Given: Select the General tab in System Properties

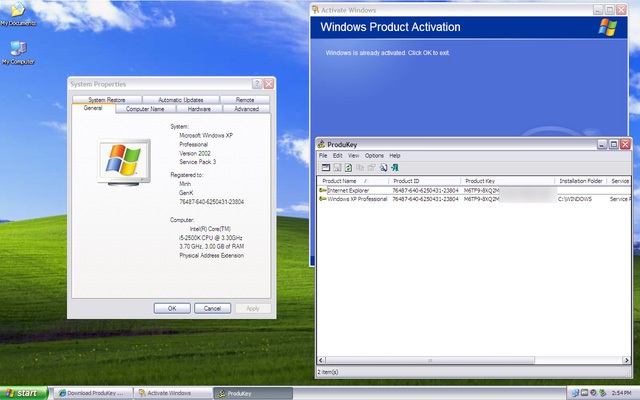Looking at the screenshot, I should [93, 108].
